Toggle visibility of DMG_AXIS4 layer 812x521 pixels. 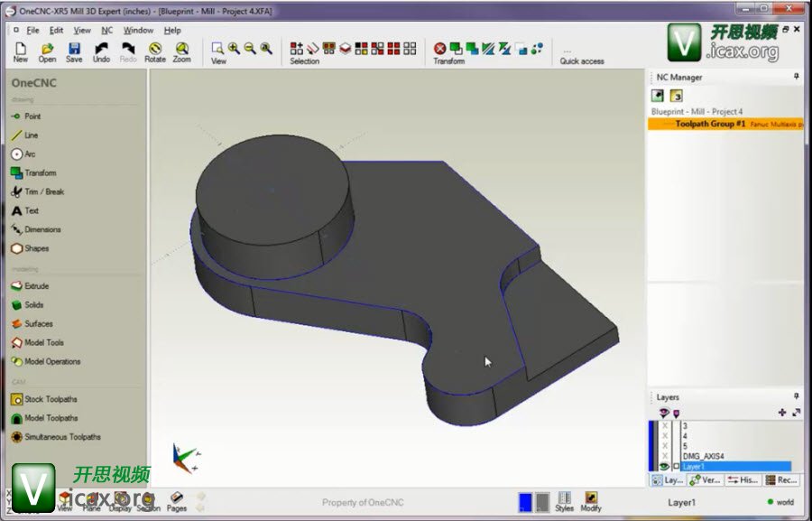(665, 457)
